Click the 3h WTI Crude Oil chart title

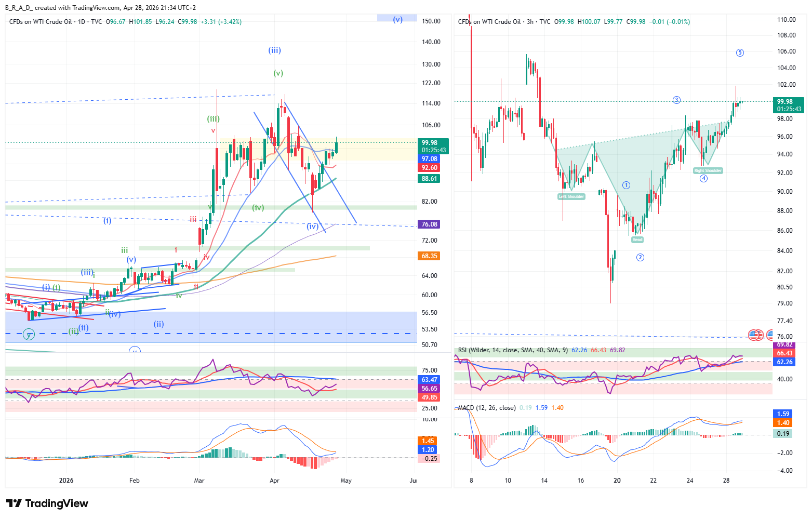(x=497, y=22)
